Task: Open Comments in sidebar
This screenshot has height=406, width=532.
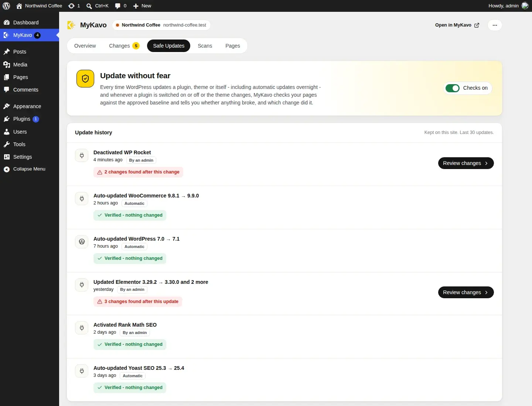Action: (30, 90)
